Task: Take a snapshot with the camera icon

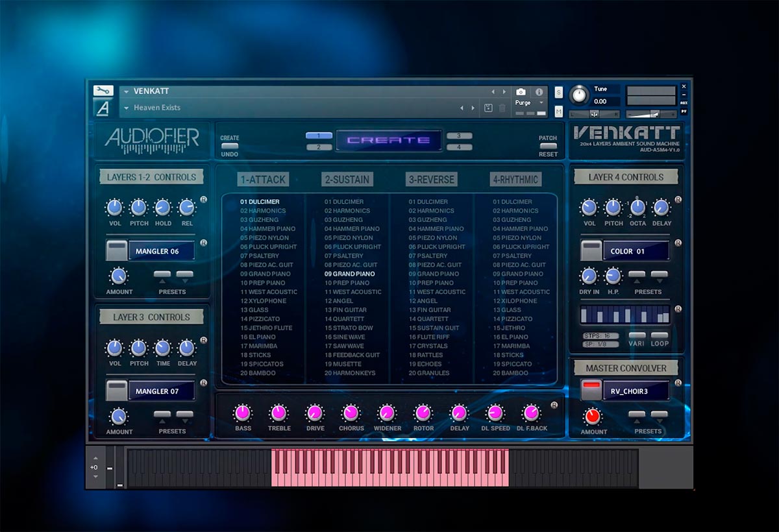Action: point(521,92)
